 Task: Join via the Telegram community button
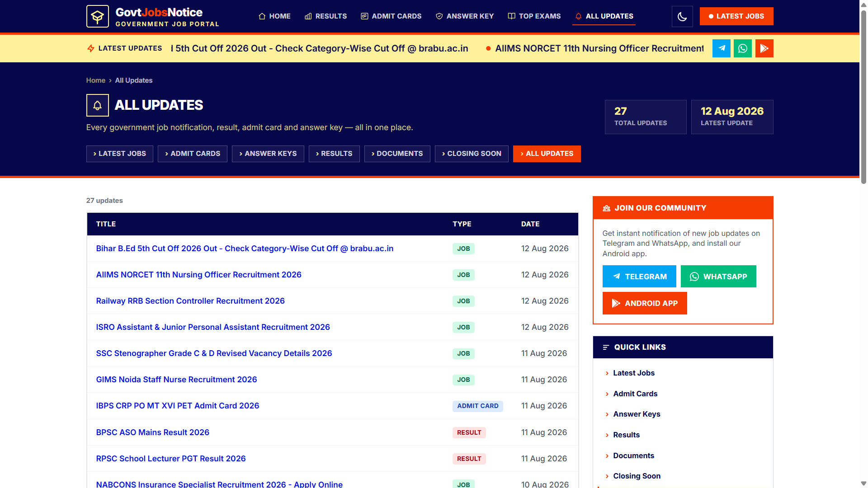click(639, 277)
